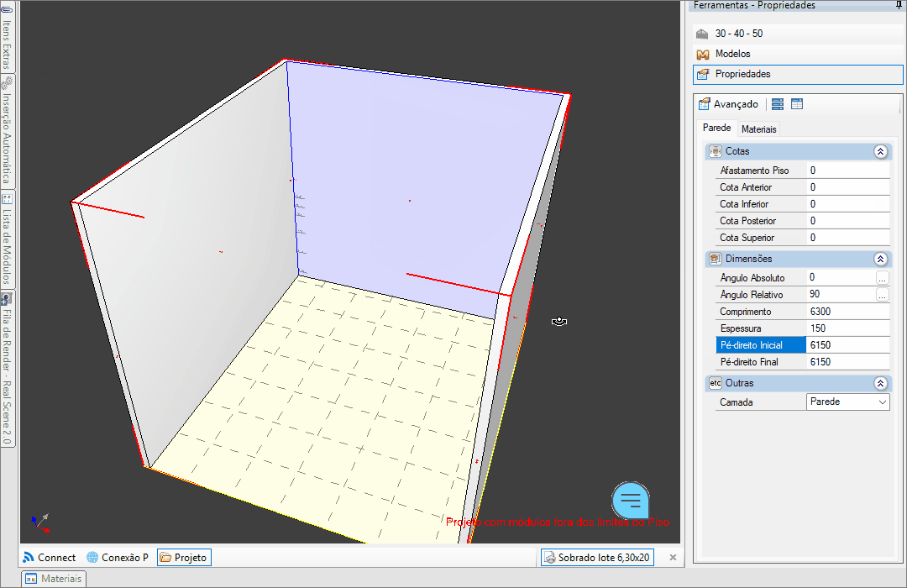
Task: Open the Modelos section
Action: [x=798, y=54]
